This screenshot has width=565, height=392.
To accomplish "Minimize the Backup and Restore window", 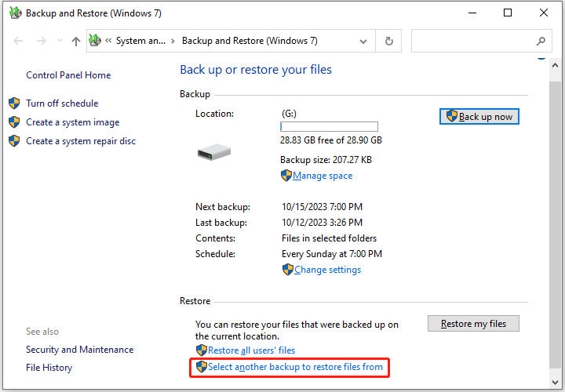I will (472, 13).
